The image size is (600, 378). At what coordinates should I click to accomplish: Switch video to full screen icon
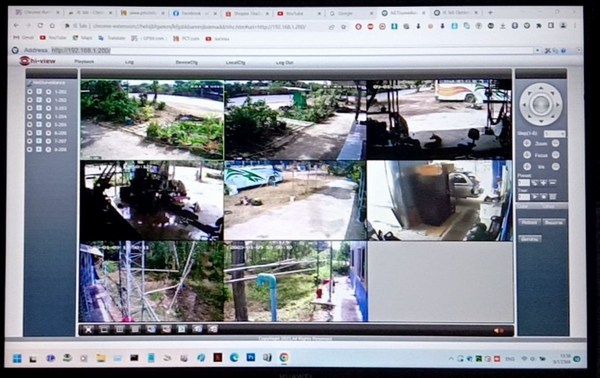coord(88,329)
